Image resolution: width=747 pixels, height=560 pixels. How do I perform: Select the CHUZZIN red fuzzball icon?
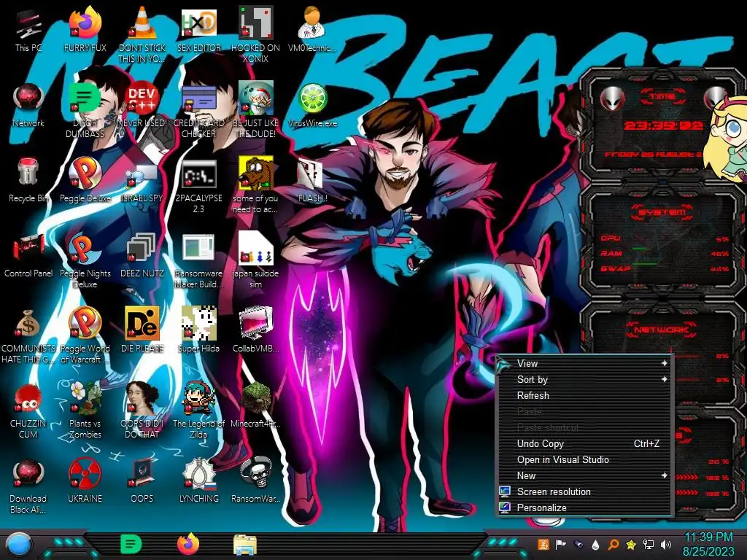click(28, 411)
